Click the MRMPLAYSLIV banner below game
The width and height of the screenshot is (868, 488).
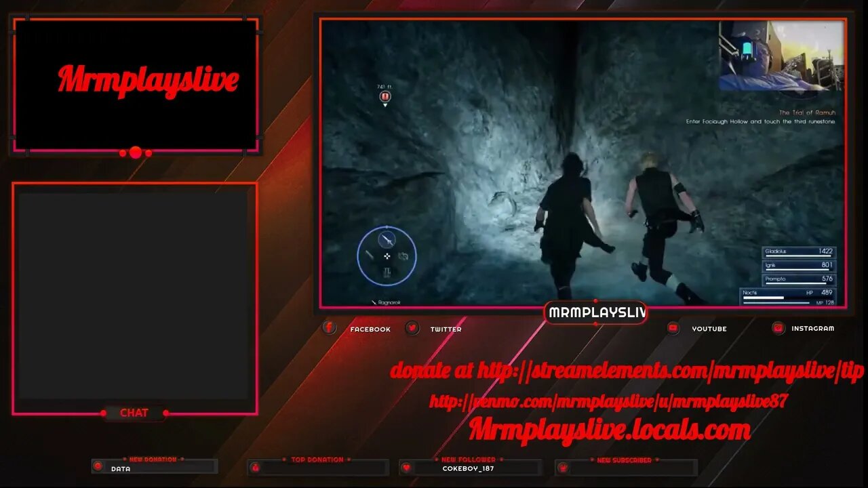point(595,312)
